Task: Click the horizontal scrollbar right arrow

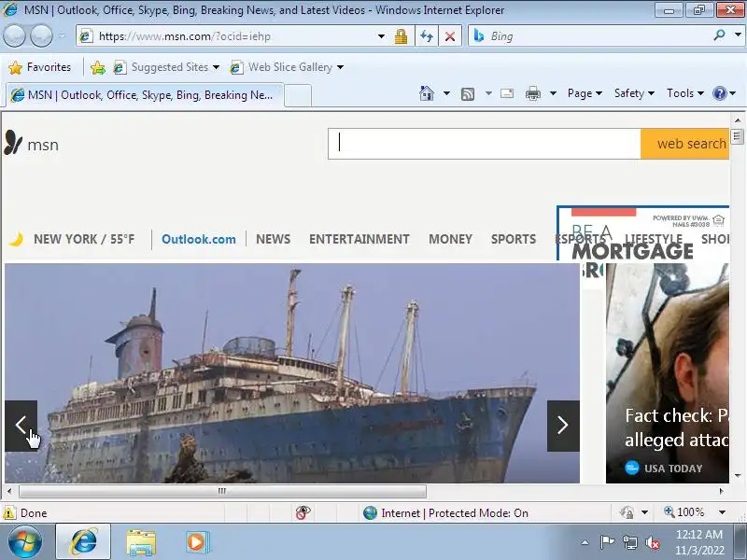Action: click(721, 491)
